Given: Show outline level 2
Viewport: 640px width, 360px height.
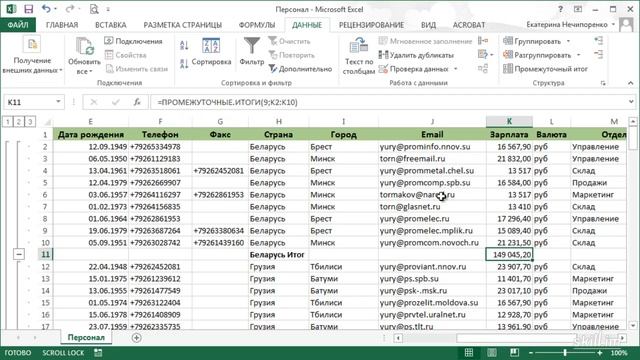Looking at the screenshot, I should [x=18, y=122].
